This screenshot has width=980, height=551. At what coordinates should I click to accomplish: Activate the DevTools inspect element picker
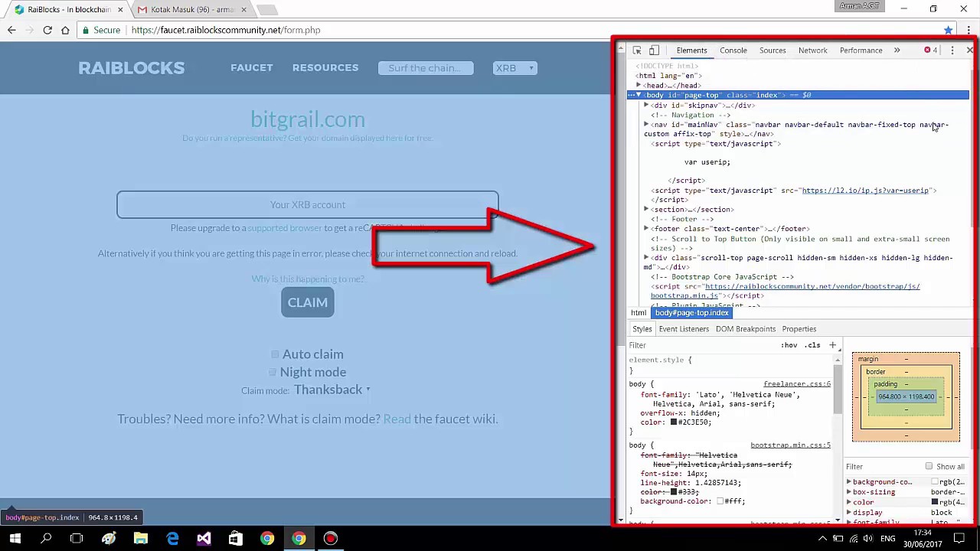coord(637,51)
